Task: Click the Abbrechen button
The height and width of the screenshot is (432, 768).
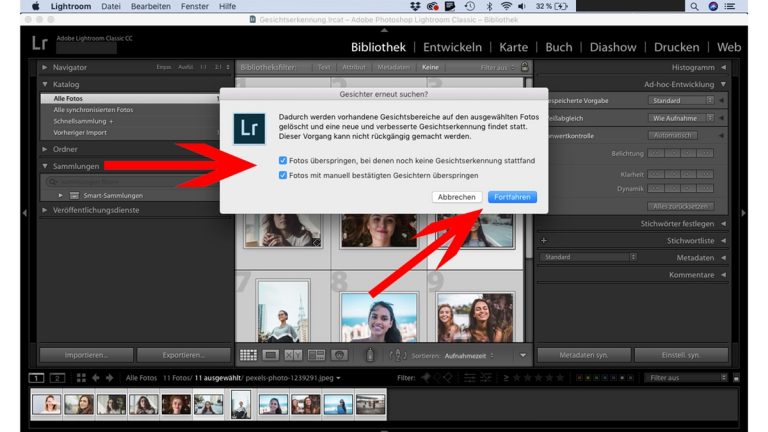Action: coord(457,197)
